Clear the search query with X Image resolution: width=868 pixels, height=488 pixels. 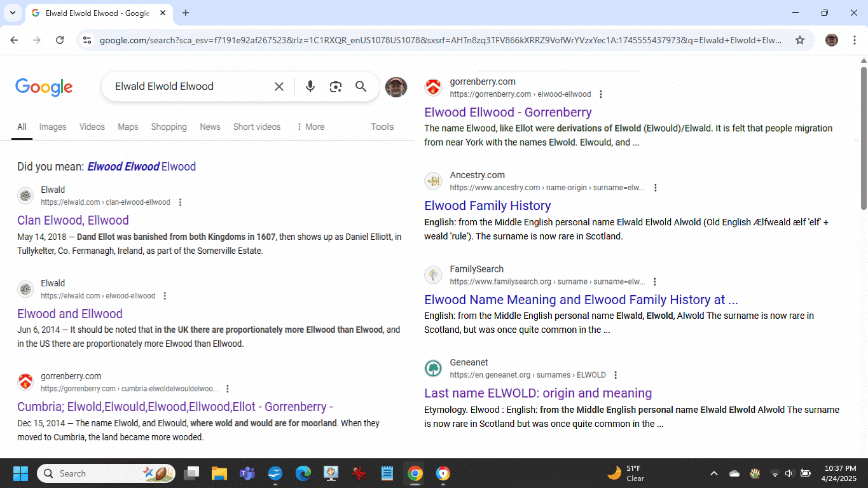click(279, 87)
